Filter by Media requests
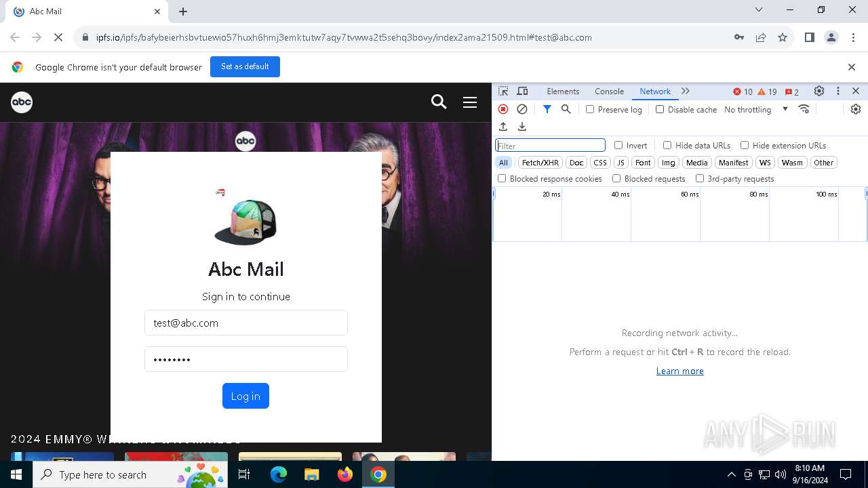The height and width of the screenshot is (488, 868). pyautogui.click(x=696, y=163)
